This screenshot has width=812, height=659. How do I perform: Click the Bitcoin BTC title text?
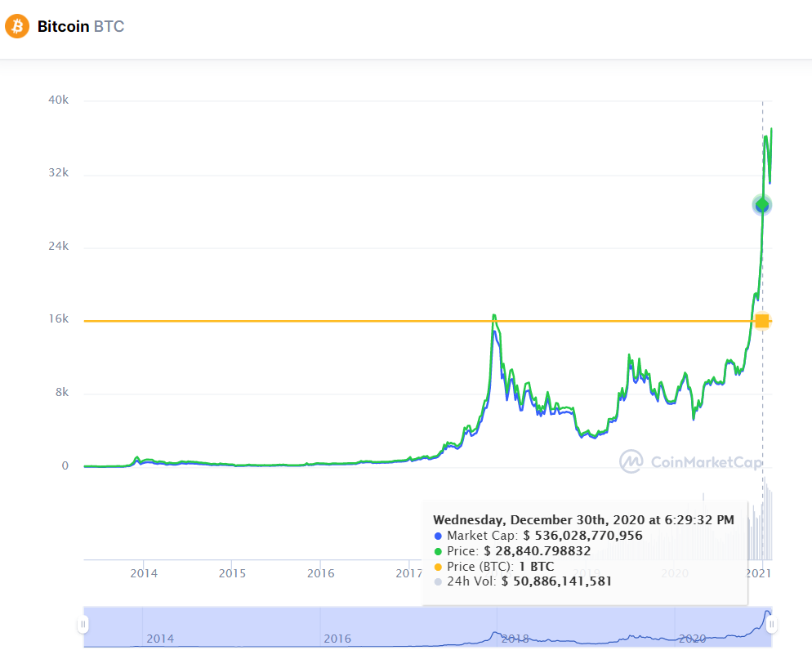[81, 26]
